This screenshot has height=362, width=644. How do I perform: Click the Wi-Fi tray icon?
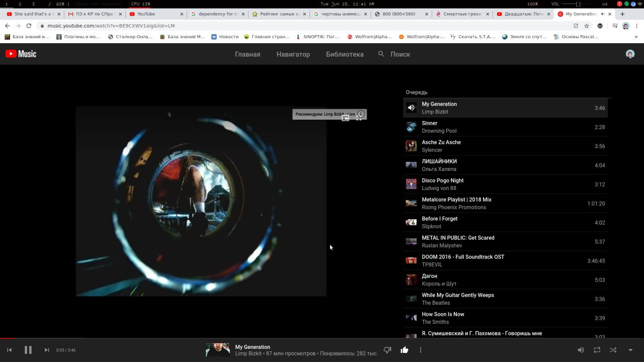pyautogui.click(x=639, y=4)
